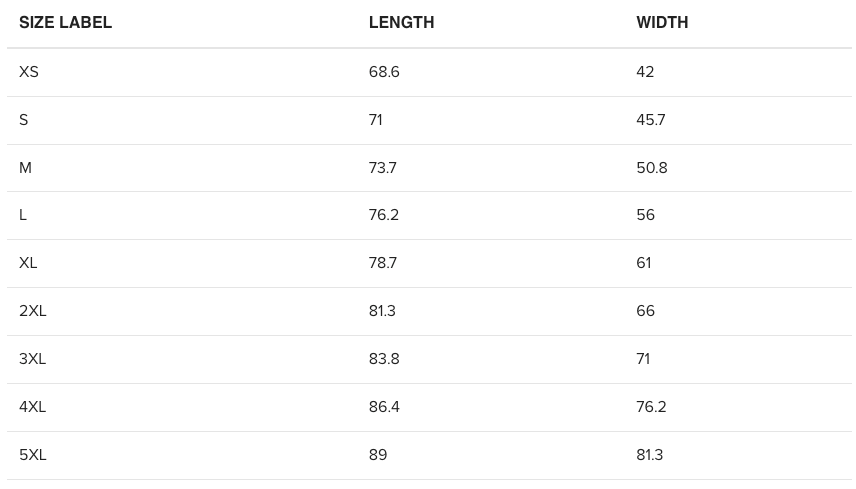
Task: Select the L size label cell
Action: pyautogui.click(x=23, y=215)
